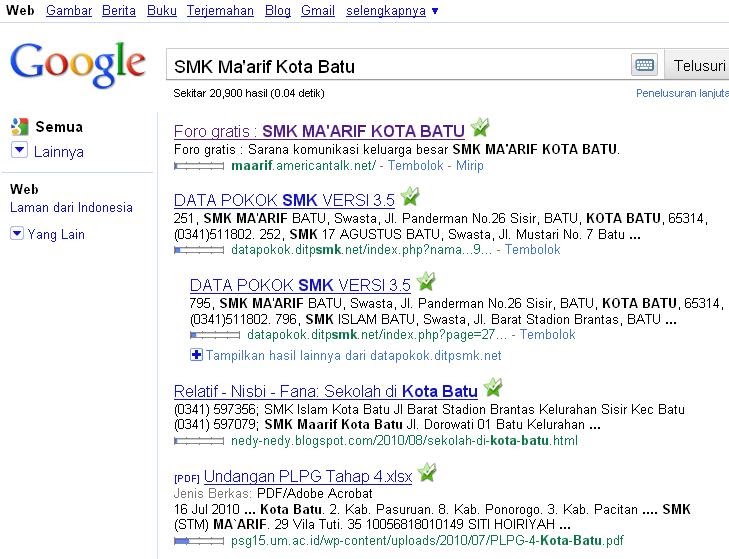729x559 pixels.
Task: Click the Web label at top left
Action: pos(20,10)
